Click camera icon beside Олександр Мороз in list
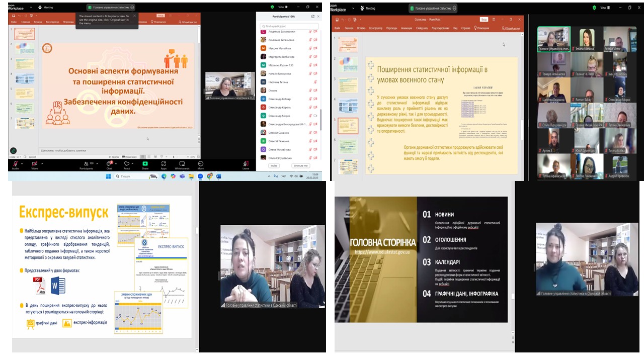Image resolution: width=644 pixels, height=362 pixels. 315,116
